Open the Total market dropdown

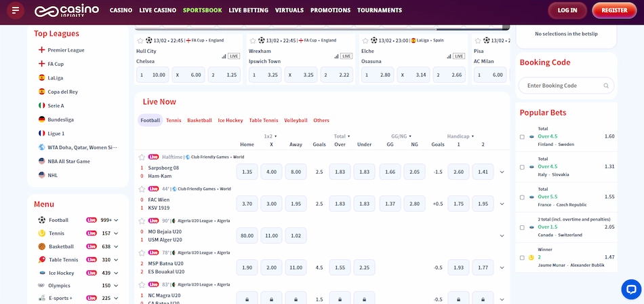click(x=342, y=136)
